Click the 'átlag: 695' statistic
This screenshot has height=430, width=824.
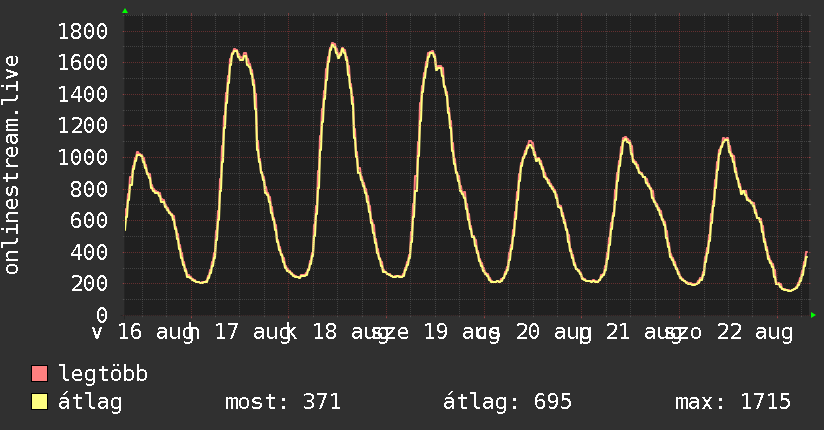point(507,402)
